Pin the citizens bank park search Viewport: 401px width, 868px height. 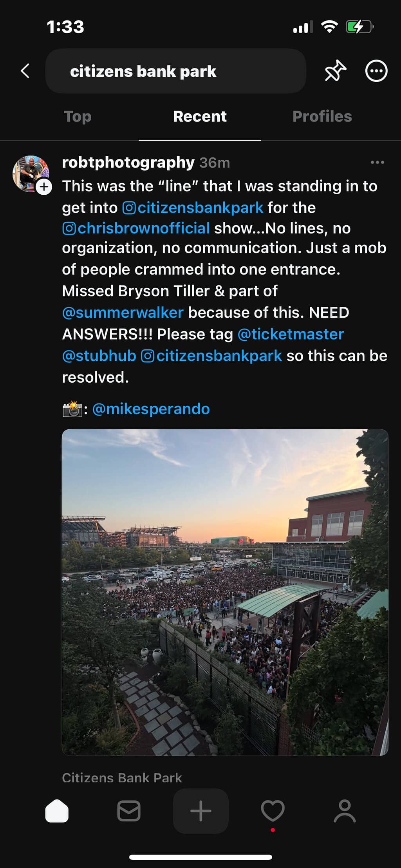[335, 71]
